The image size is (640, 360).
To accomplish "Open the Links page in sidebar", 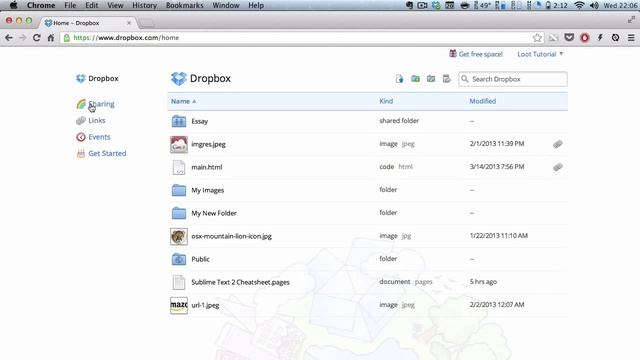I will tap(97, 120).
